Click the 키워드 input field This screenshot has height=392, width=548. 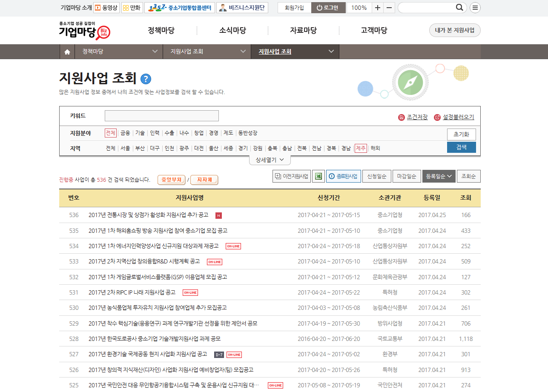161,116
